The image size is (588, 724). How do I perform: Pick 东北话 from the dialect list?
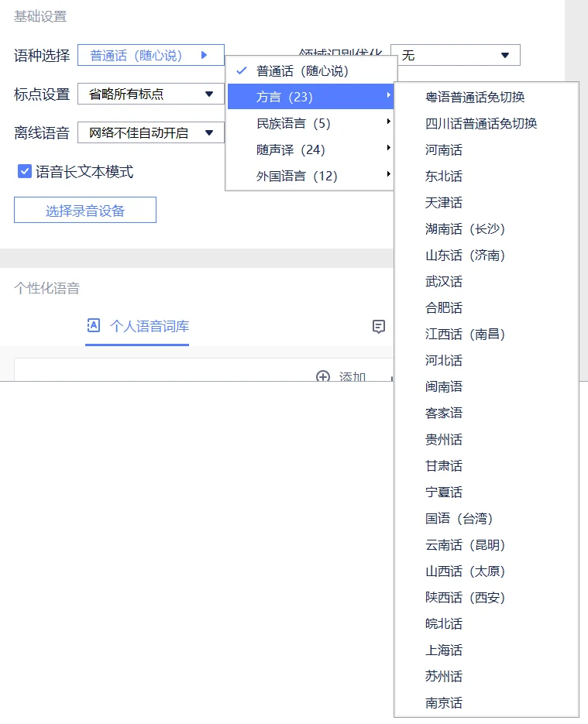point(444,177)
